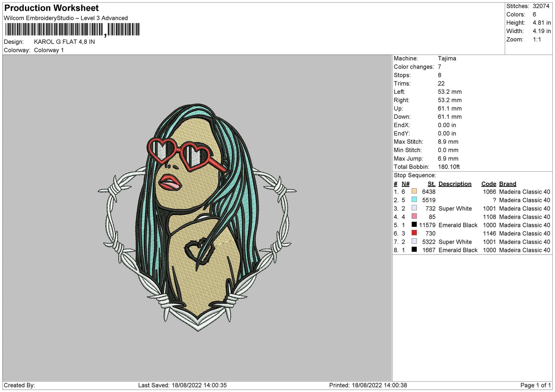The width and height of the screenshot is (555, 392).
Task: Click the white swatch in the 5322 stitch row
Action: (x=414, y=241)
